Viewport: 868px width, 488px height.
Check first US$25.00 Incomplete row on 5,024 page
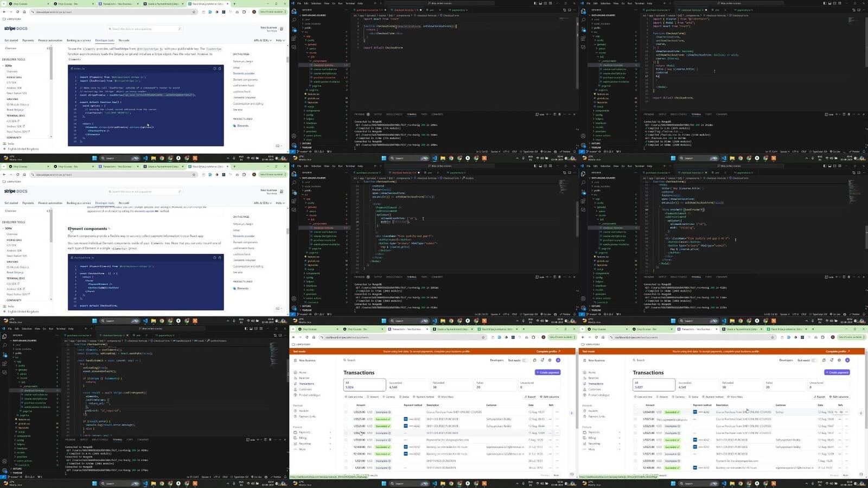click(346, 412)
